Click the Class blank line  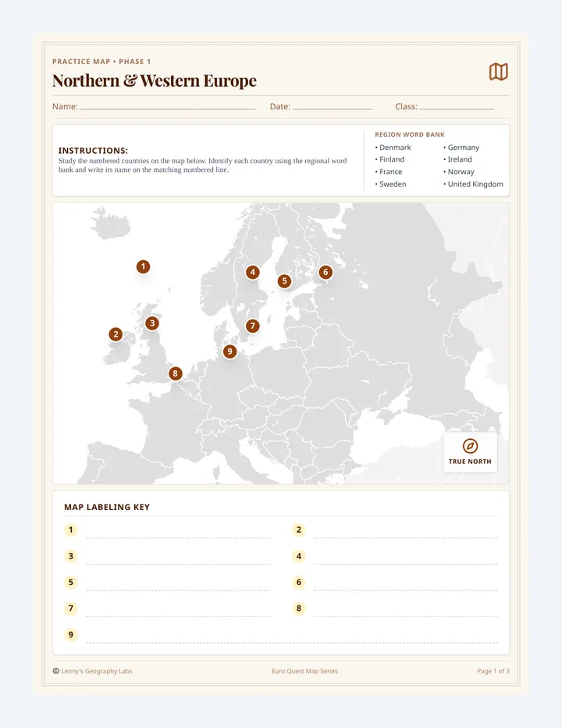pos(457,109)
